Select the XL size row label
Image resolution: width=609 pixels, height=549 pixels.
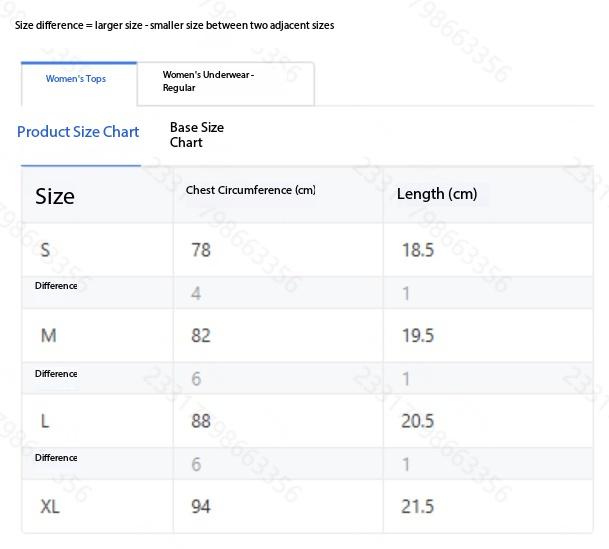point(50,507)
